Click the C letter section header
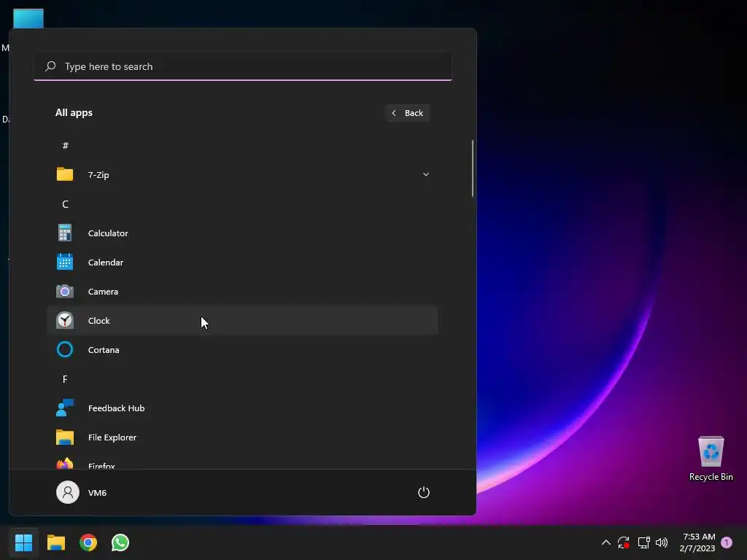 point(65,204)
